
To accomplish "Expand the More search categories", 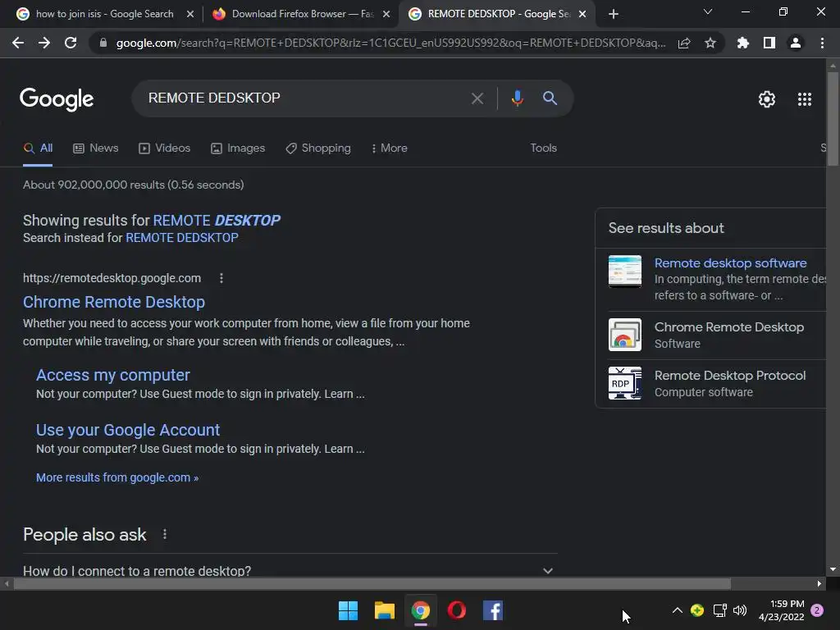I will coord(390,148).
